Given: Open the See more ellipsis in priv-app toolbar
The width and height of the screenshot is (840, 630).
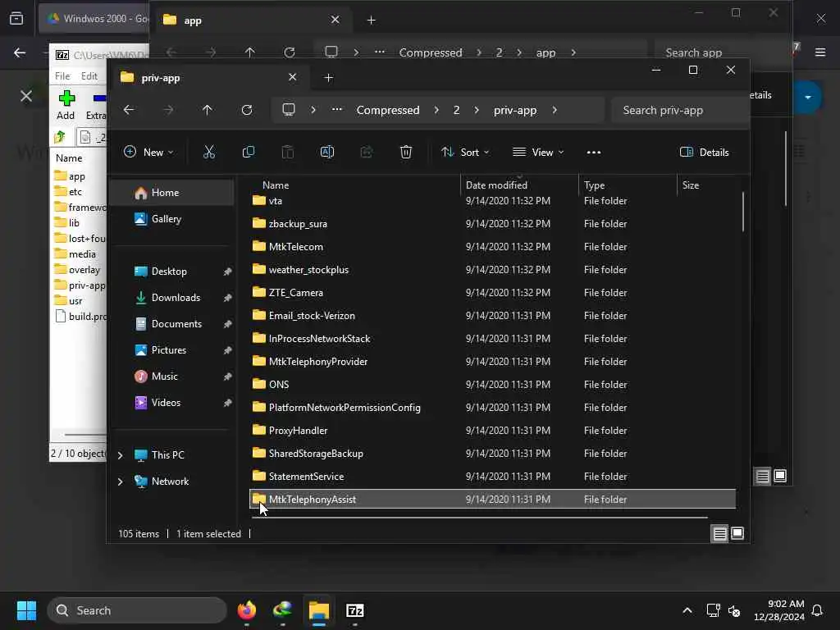Looking at the screenshot, I should pos(594,152).
